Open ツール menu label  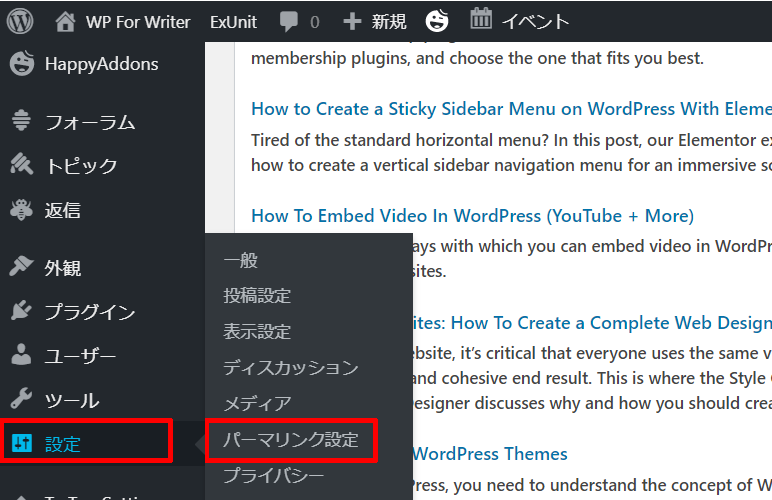pyautogui.click(x=72, y=400)
